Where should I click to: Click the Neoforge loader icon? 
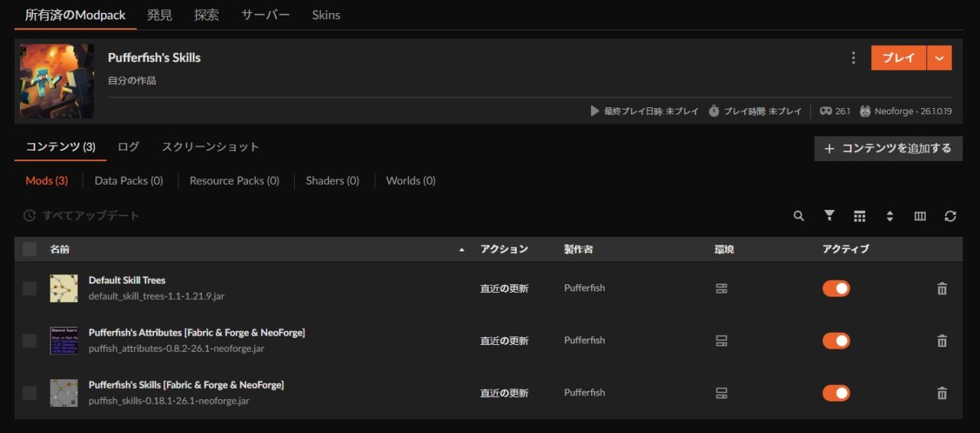pos(865,111)
